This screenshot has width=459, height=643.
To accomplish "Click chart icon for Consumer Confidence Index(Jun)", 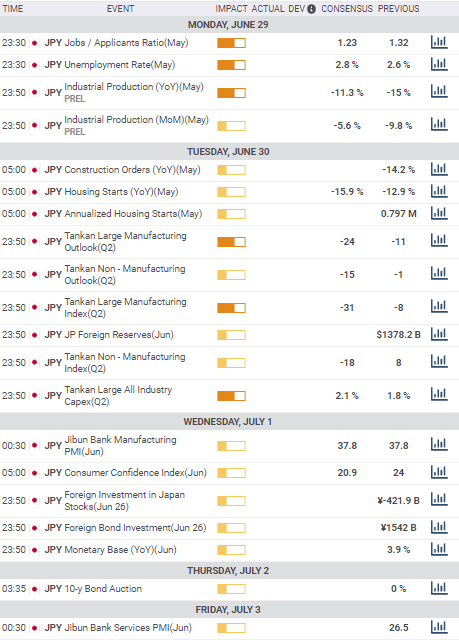I will pos(439,472).
